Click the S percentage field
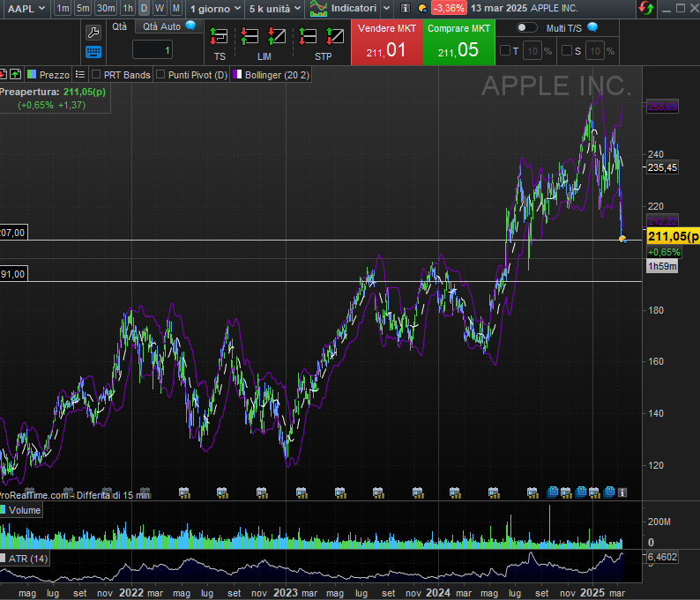The image size is (700, 600). pyautogui.click(x=595, y=51)
